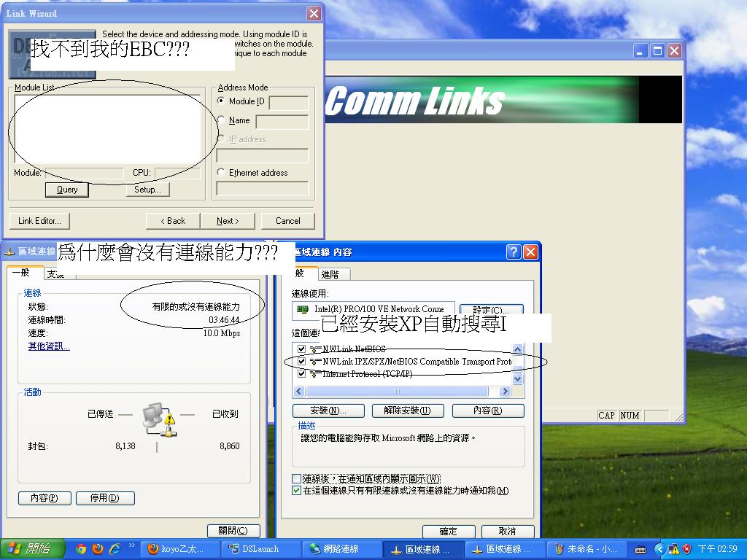The height and width of the screenshot is (560, 747).
Task: Select the Ethernet address radio option
Action: click(x=222, y=173)
